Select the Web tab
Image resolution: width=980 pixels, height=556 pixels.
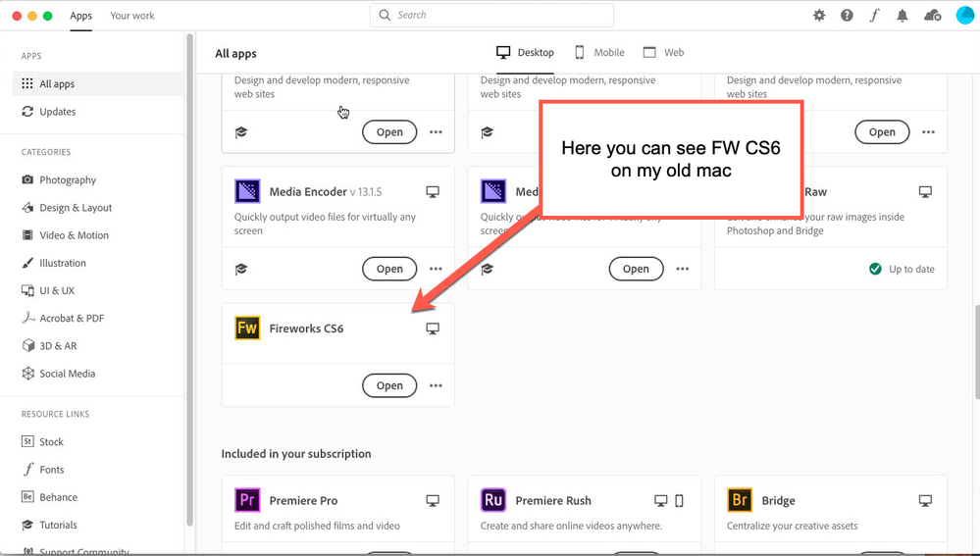click(x=663, y=53)
